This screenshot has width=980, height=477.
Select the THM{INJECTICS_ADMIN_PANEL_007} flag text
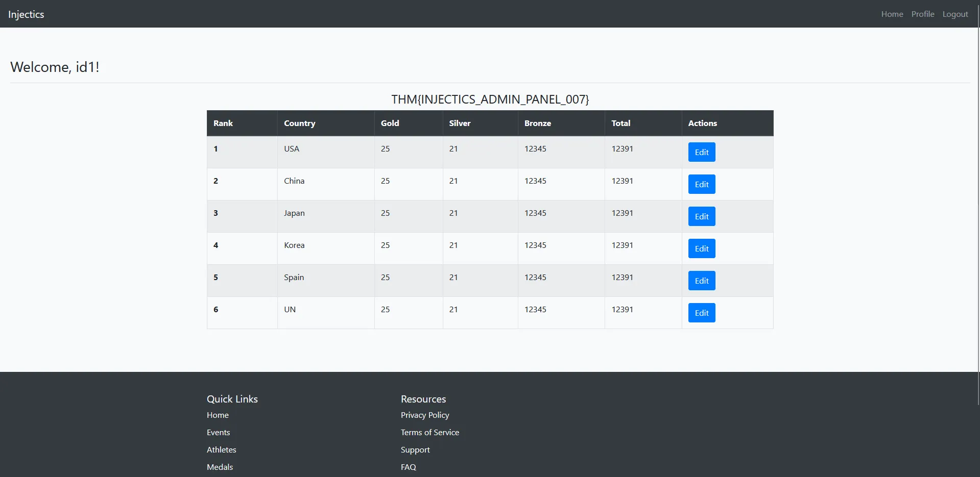(x=490, y=99)
